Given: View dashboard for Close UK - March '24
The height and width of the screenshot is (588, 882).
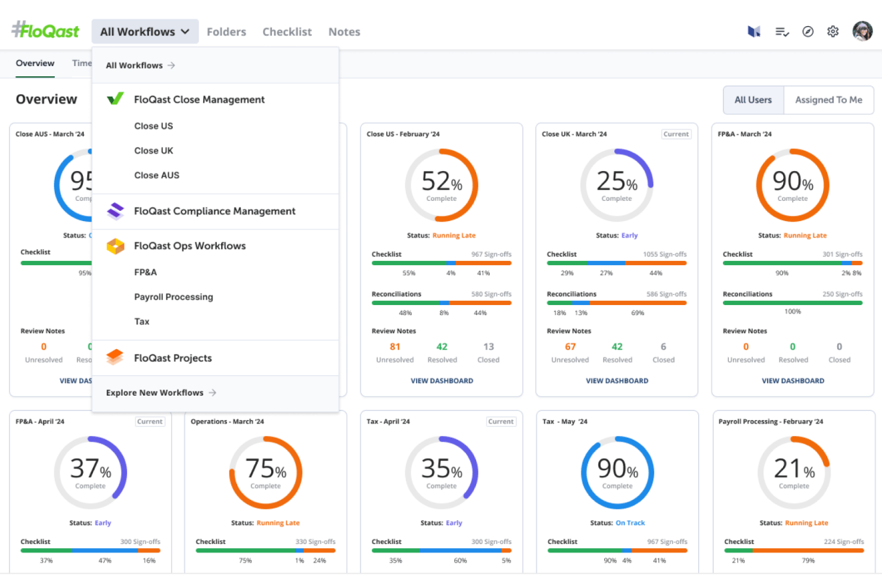Looking at the screenshot, I should click(617, 381).
